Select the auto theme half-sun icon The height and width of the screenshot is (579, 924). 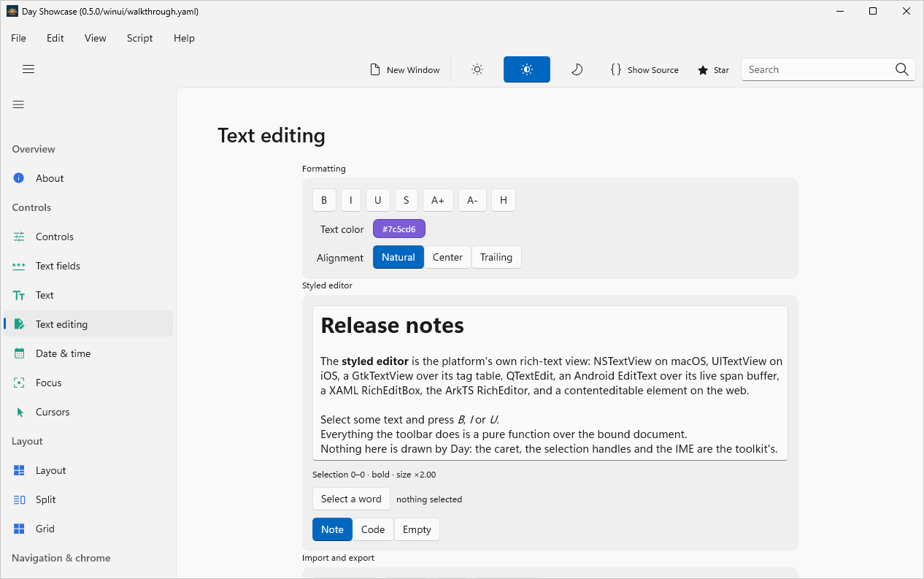pos(527,69)
